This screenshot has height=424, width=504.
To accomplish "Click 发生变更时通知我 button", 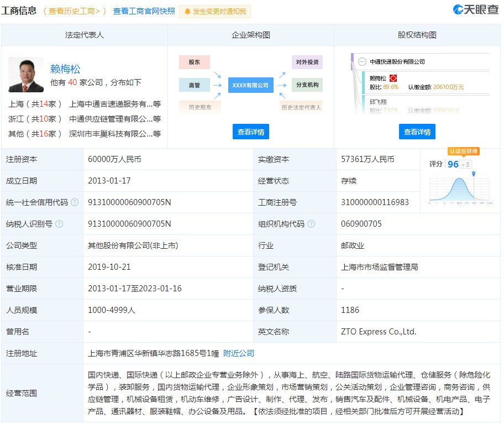I will (215, 12).
